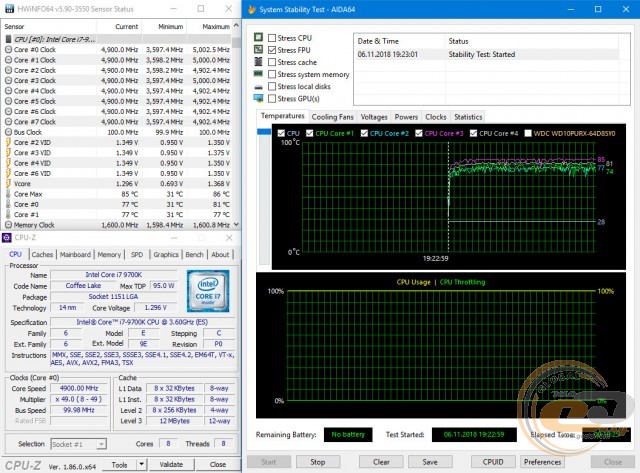
Task: Click the cache chip icon beside Stress cache
Action: click(258, 62)
